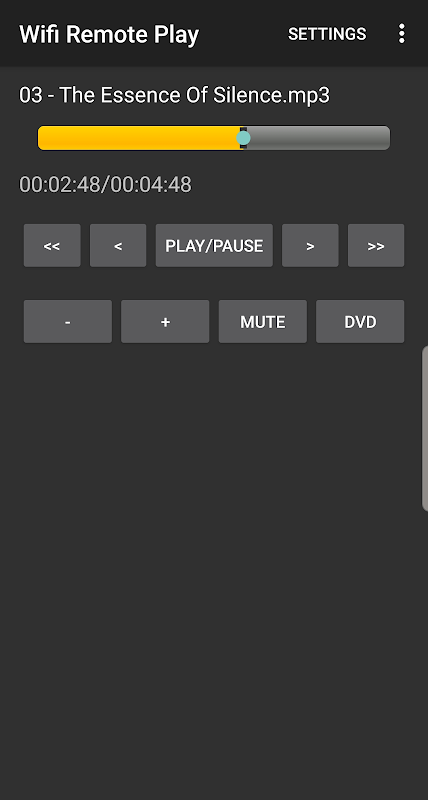Tap the elapsed time 00:02:48
This screenshot has width=428, height=800.
click(60, 185)
